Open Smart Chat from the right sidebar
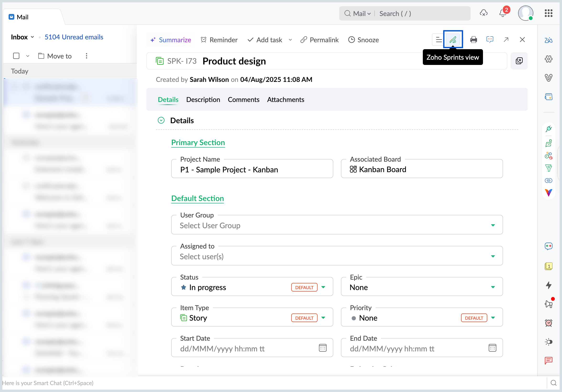Image resolution: width=562 pixels, height=392 pixels. [549, 246]
